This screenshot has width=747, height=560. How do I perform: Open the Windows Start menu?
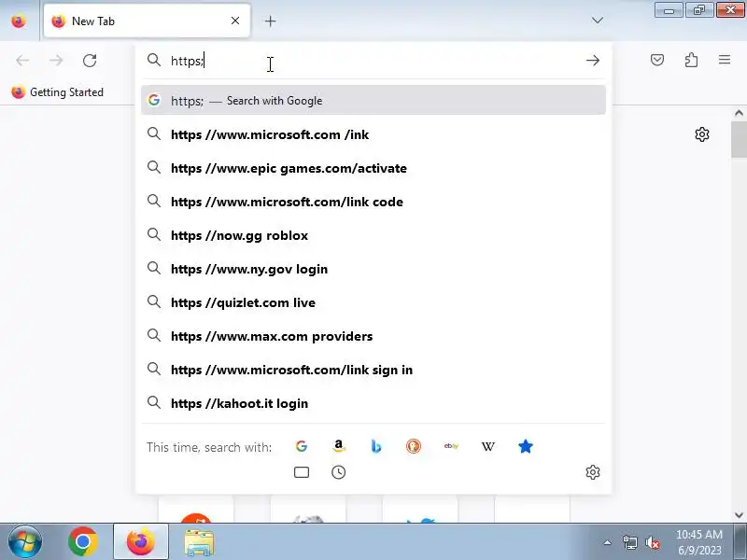pyautogui.click(x=25, y=541)
